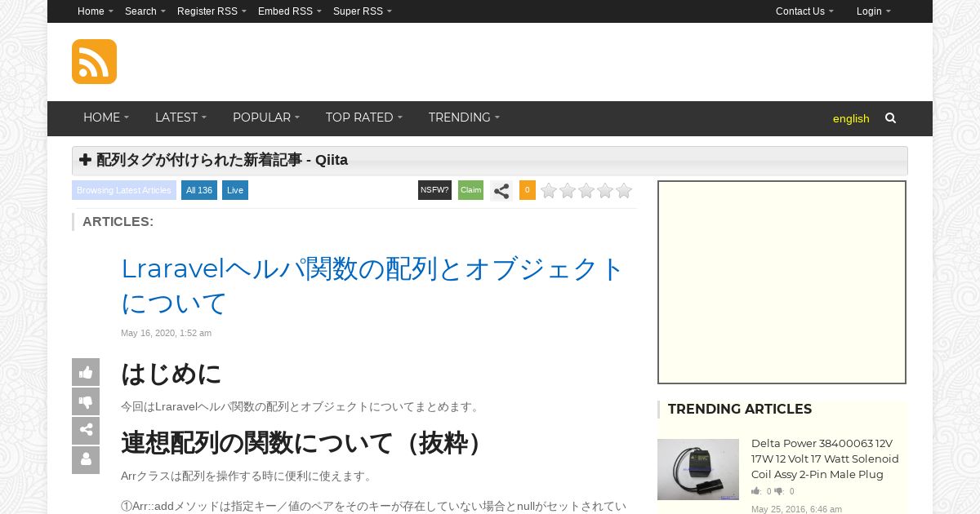Rate feed with third star

coord(586,191)
